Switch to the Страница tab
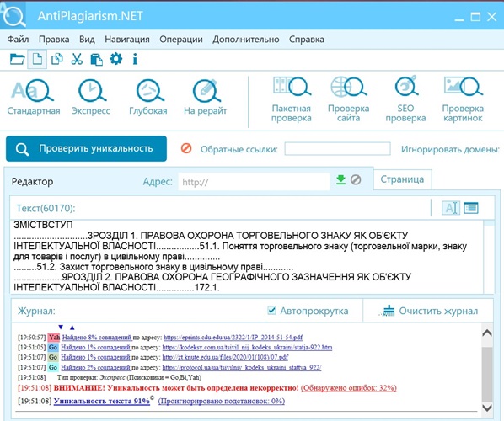 pos(402,179)
